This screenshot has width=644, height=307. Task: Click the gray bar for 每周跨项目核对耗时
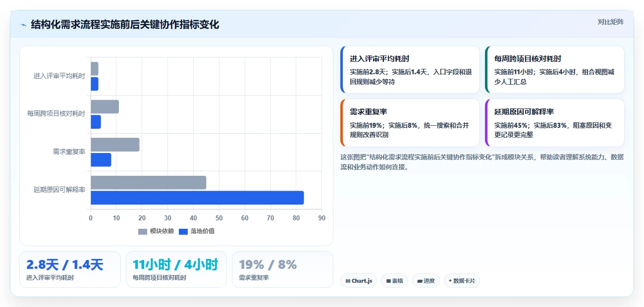(x=105, y=106)
